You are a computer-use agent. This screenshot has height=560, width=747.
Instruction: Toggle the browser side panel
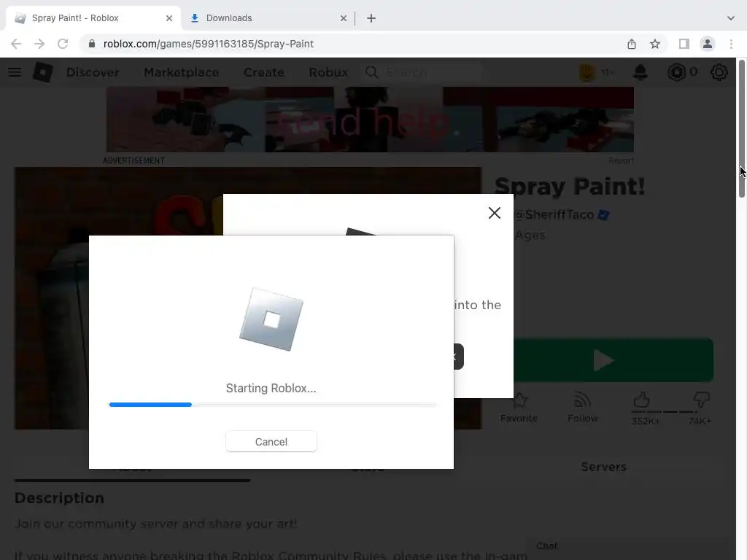click(x=684, y=44)
